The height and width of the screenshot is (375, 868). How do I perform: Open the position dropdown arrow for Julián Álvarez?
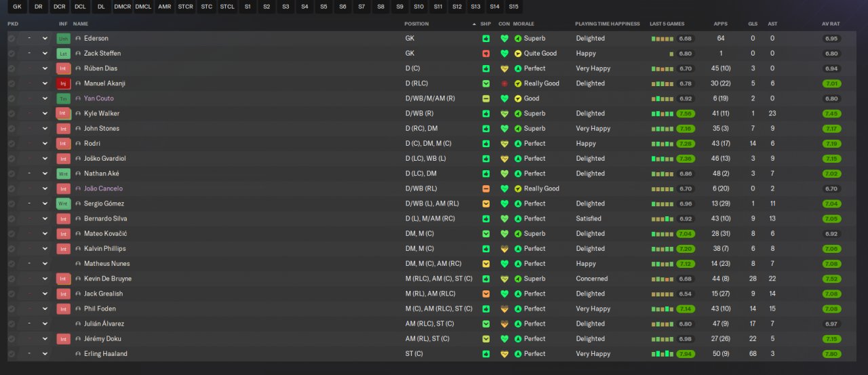coord(45,323)
